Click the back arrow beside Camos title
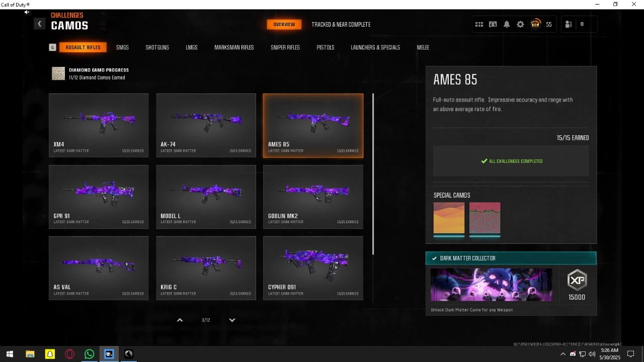 click(x=39, y=24)
